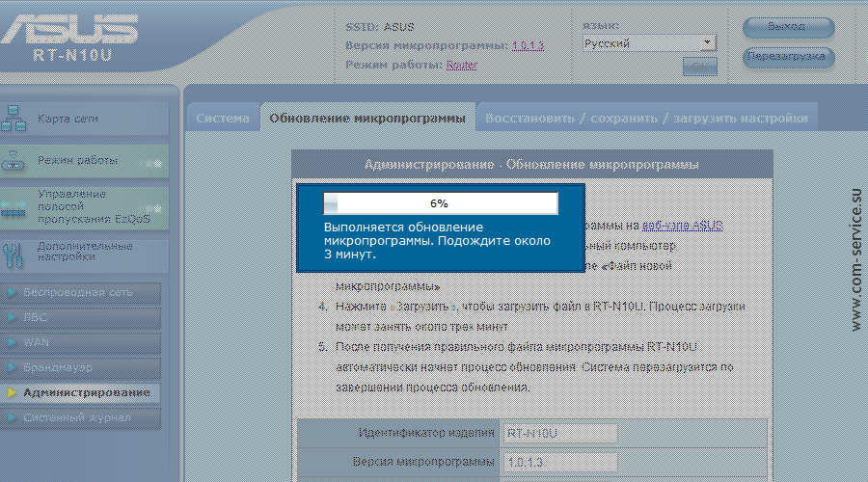
Task: Click the Выход logout button
Action: point(788,27)
